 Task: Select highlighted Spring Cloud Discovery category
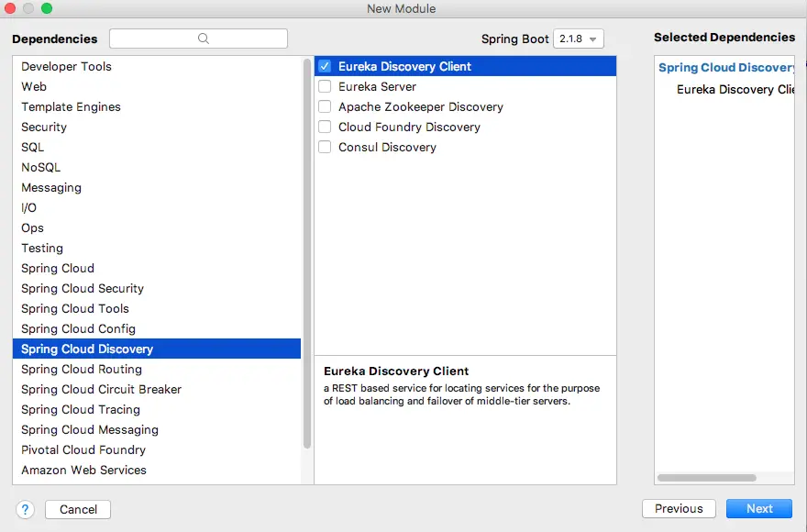[x=157, y=349]
